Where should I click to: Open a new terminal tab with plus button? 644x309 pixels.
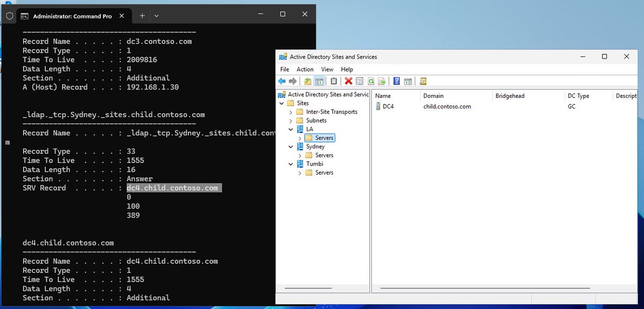tap(142, 16)
